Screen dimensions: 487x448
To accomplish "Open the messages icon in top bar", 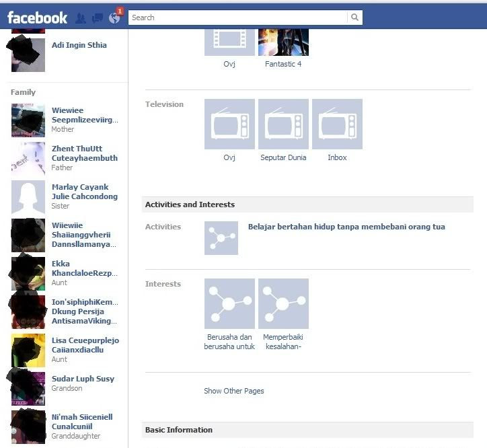I will click(98, 18).
